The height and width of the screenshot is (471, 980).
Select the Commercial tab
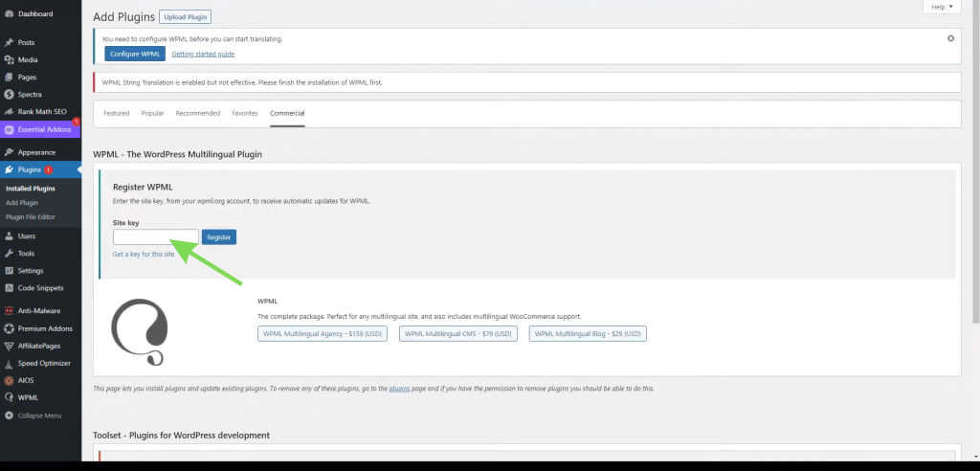[287, 113]
